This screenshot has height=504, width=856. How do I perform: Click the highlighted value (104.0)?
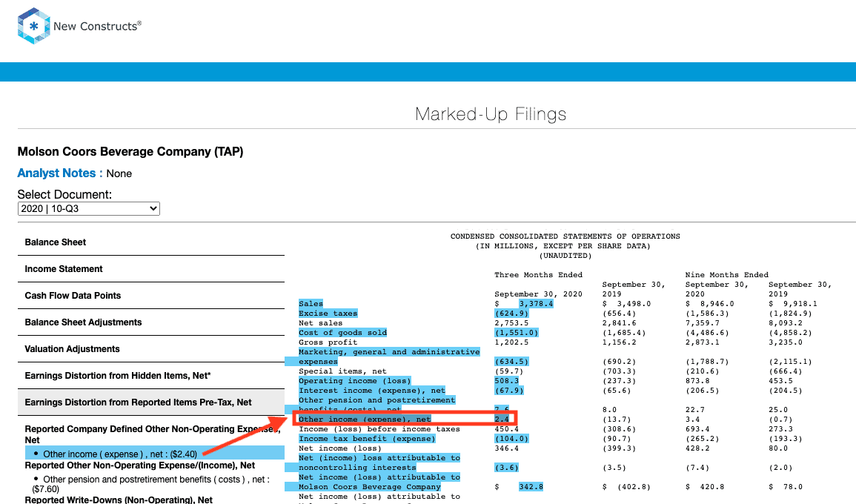tap(511, 439)
